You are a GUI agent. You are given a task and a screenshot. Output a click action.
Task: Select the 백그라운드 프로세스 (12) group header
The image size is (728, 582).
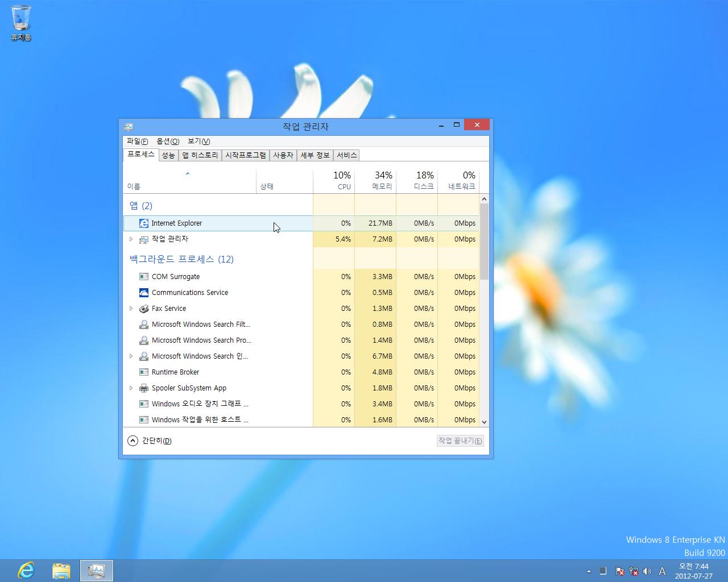181,259
